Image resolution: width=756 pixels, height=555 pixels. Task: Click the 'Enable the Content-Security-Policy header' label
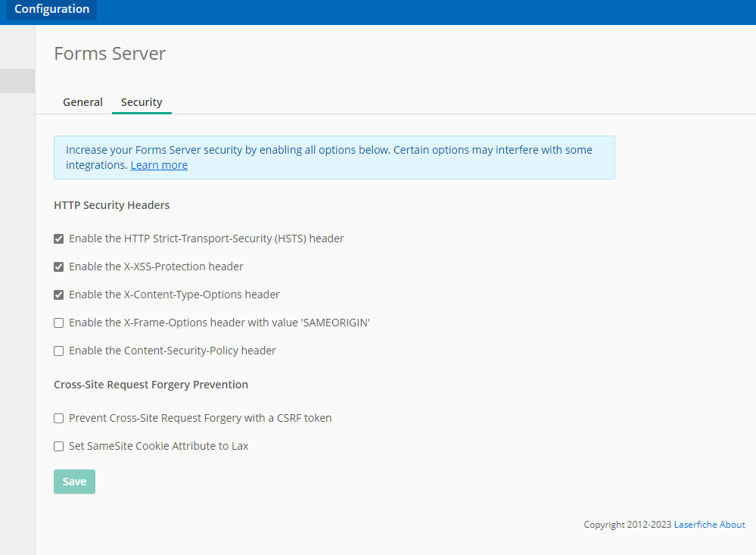(x=172, y=351)
